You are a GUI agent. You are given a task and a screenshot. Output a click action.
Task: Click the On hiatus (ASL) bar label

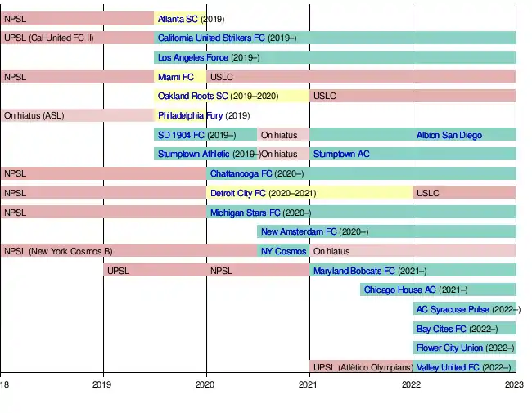[34, 116]
